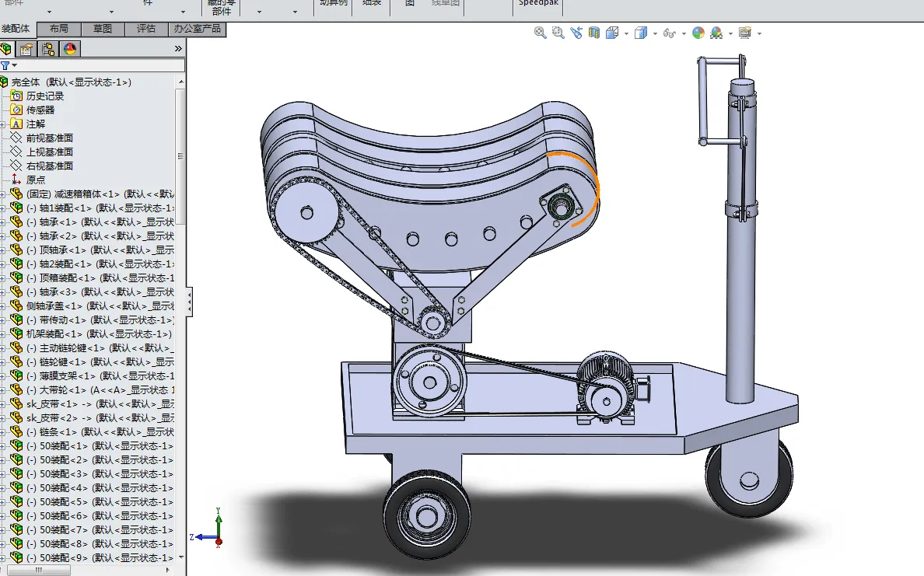Image resolution: width=924 pixels, height=576 pixels.
Task: Expand the 机架装配<1> tree node
Action: (x=3, y=333)
